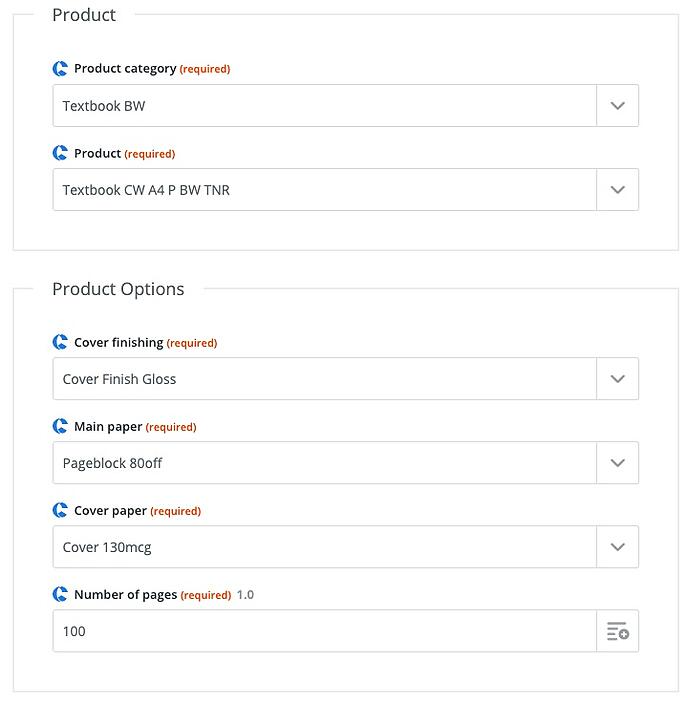The image size is (688, 703).
Task: Click the Main paper label text
Action: [108, 426]
